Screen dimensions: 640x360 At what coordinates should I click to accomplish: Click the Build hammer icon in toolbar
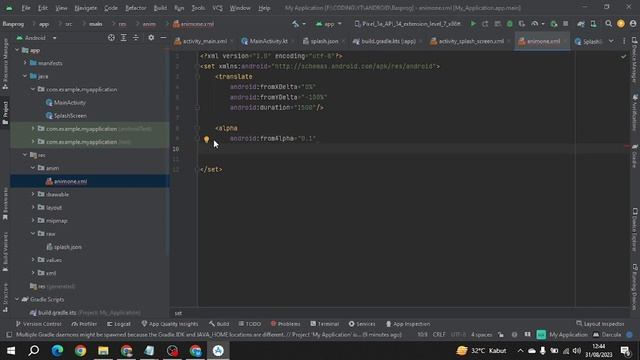click(296, 24)
